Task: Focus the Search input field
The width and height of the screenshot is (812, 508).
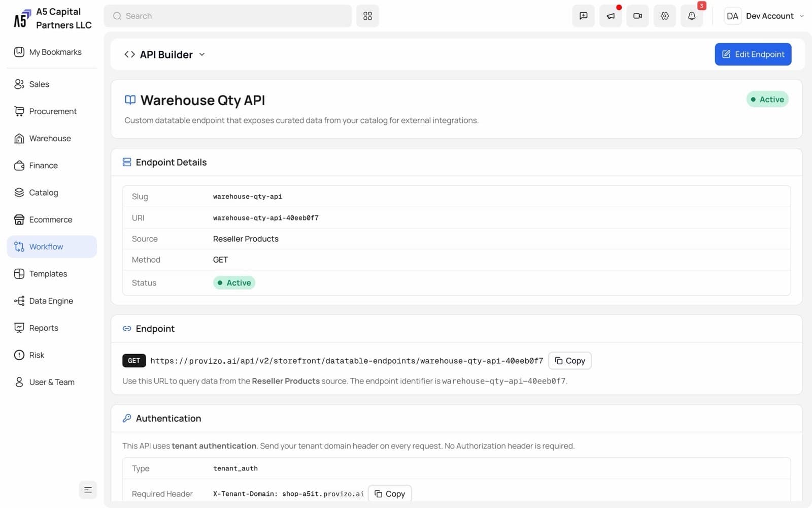Action: [227, 16]
